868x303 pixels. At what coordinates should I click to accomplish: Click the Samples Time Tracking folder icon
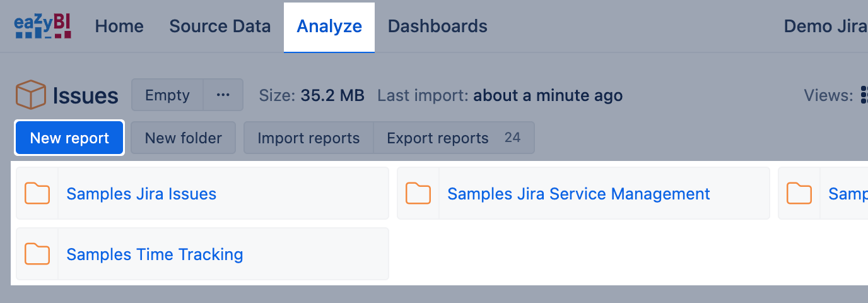(x=37, y=254)
